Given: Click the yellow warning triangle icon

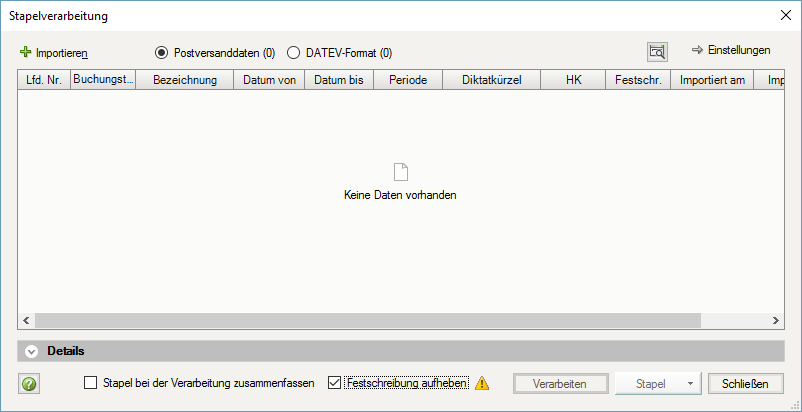Looking at the screenshot, I should coord(482,383).
